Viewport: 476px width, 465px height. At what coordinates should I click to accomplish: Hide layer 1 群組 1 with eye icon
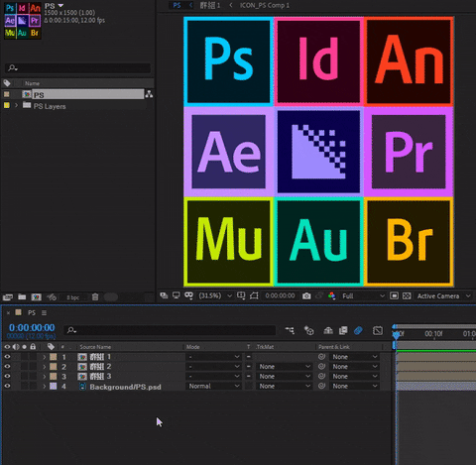[7, 357]
